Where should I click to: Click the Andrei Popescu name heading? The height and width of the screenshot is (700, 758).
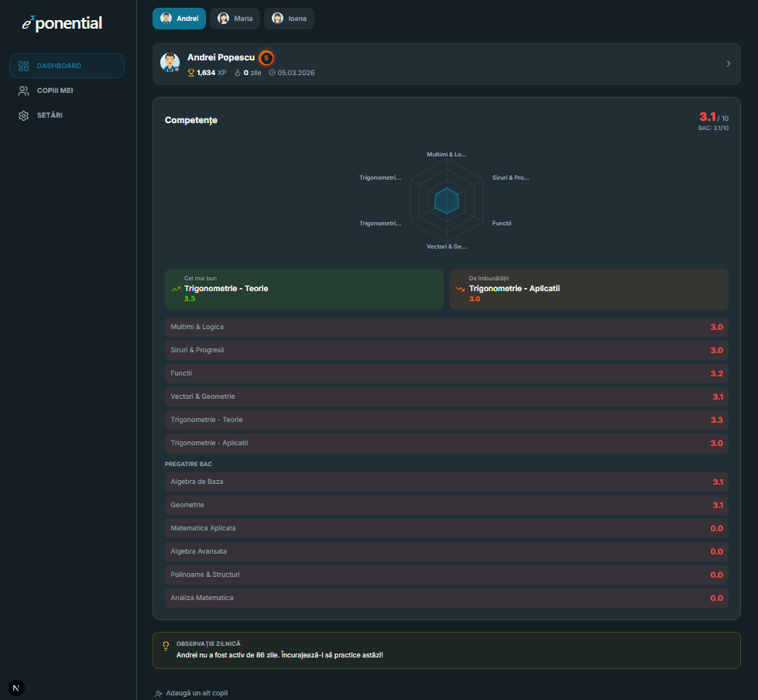tap(221, 57)
